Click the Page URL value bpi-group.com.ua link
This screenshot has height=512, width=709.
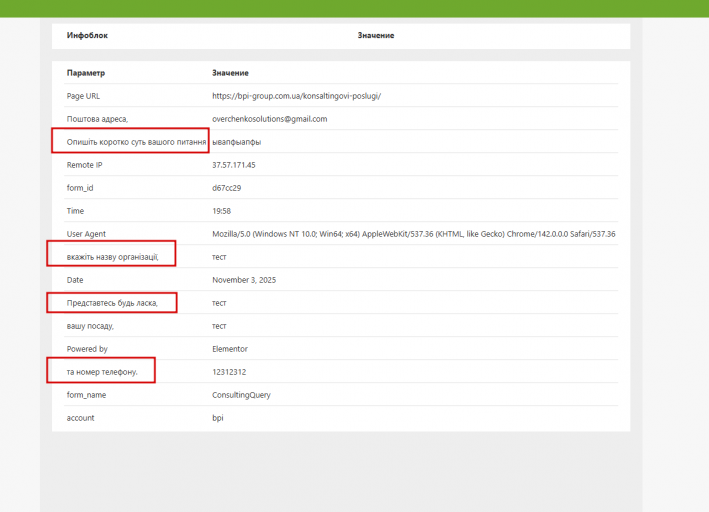[x=297, y=96]
